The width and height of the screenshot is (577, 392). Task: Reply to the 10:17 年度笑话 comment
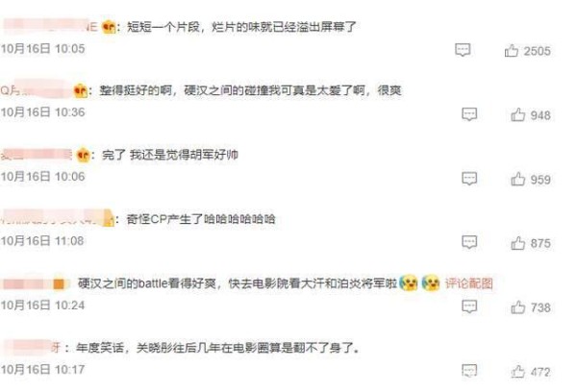pyautogui.click(x=469, y=371)
